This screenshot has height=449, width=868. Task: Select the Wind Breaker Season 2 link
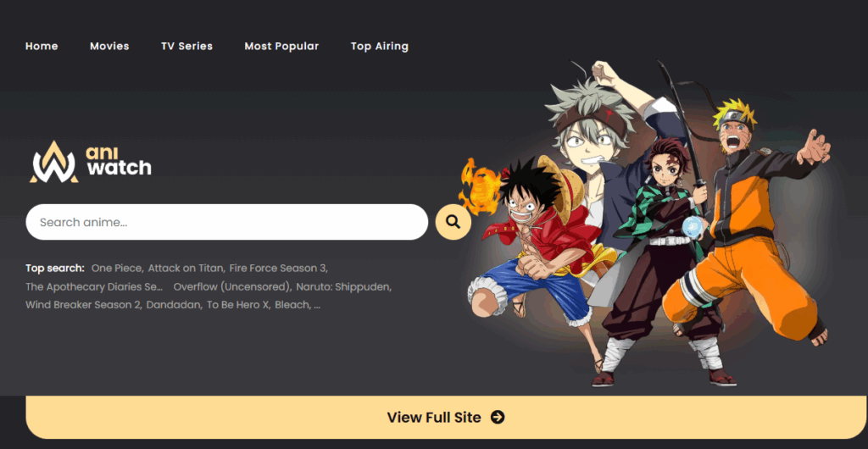click(83, 305)
